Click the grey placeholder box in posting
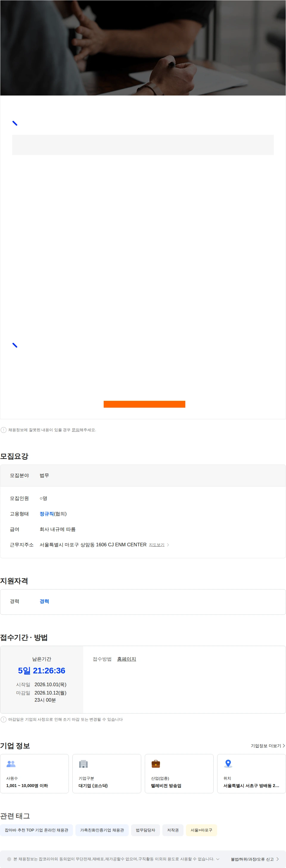Viewport: 286px width, 868px height. point(143,145)
